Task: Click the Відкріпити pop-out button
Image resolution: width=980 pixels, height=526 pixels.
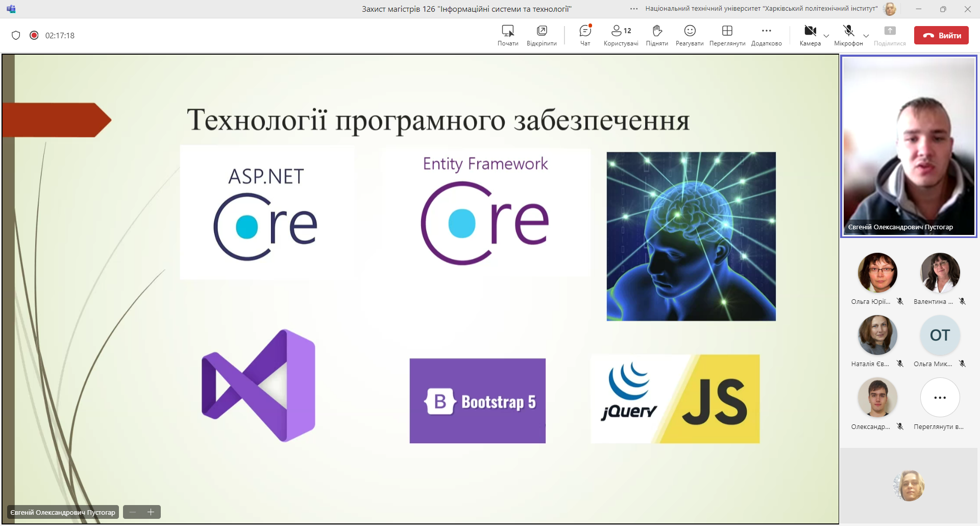Action: (542, 35)
